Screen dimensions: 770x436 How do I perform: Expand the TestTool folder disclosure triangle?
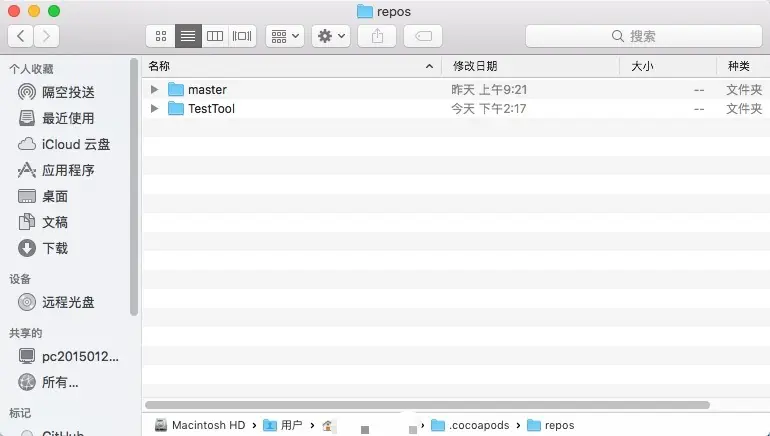(x=154, y=109)
